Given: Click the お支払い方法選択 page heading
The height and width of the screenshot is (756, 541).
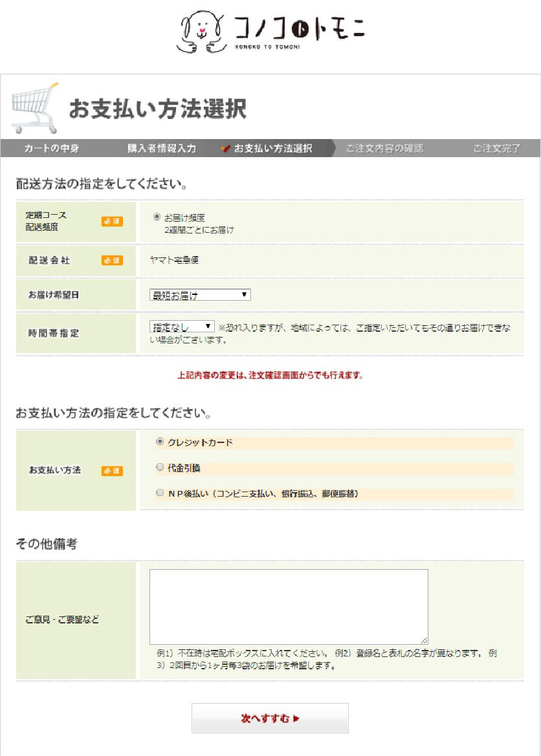Looking at the screenshot, I should (x=157, y=109).
